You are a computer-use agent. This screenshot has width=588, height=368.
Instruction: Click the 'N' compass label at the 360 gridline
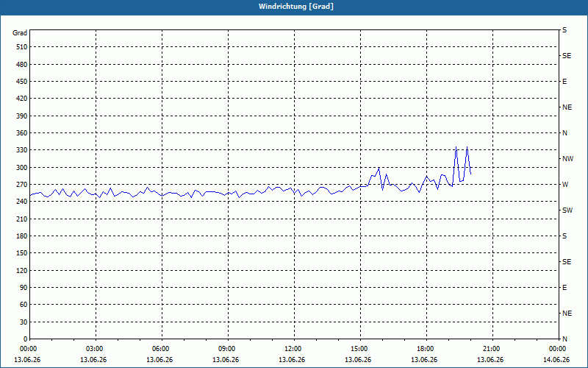click(564, 133)
